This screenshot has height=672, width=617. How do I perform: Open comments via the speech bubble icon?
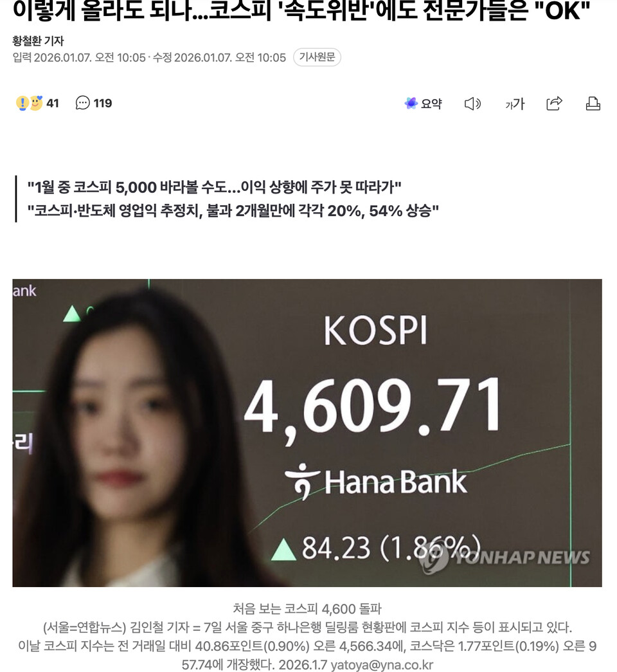click(x=82, y=104)
